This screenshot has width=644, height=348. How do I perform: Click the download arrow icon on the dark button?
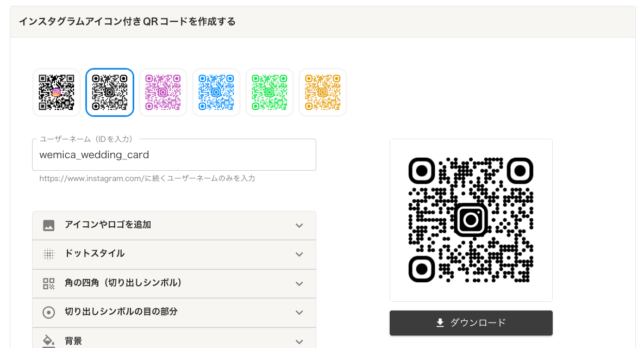pyautogui.click(x=439, y=322)
